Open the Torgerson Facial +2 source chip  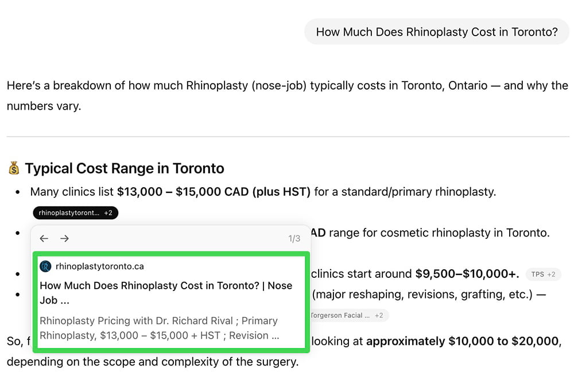point(347,316)
